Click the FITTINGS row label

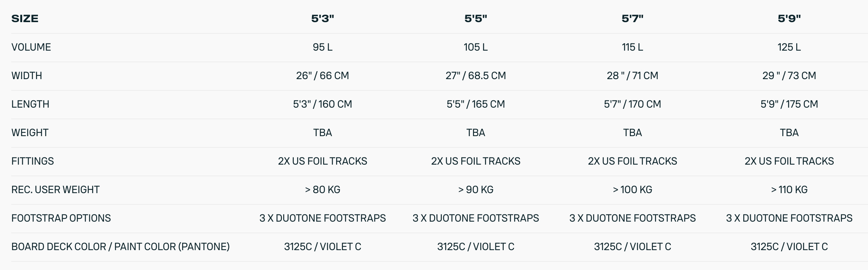tap(33, 161)
